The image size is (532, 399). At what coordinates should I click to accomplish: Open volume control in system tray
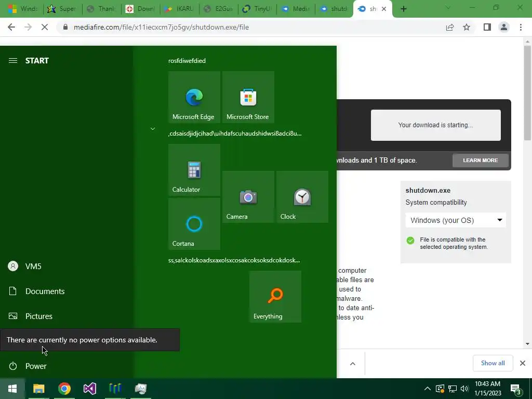click(x=464, y=389)
